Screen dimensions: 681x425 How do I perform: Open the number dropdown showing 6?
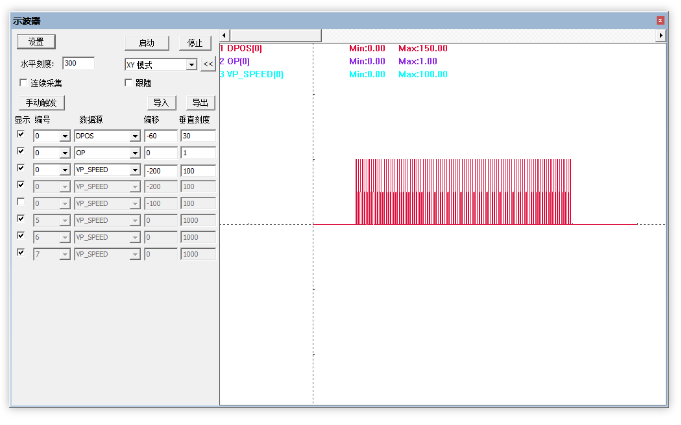(65, 238)
